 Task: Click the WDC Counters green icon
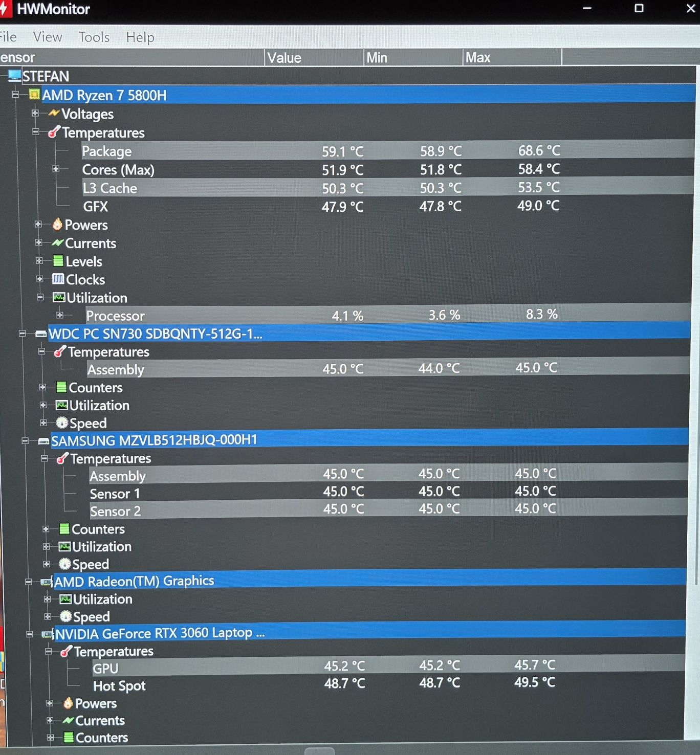(x=61, y=387)
